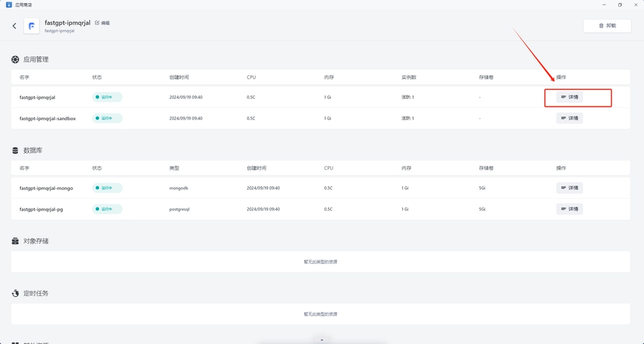644x344 pixels.
Task: Click the 对象存储 section heading
Action: click(36, 241)
